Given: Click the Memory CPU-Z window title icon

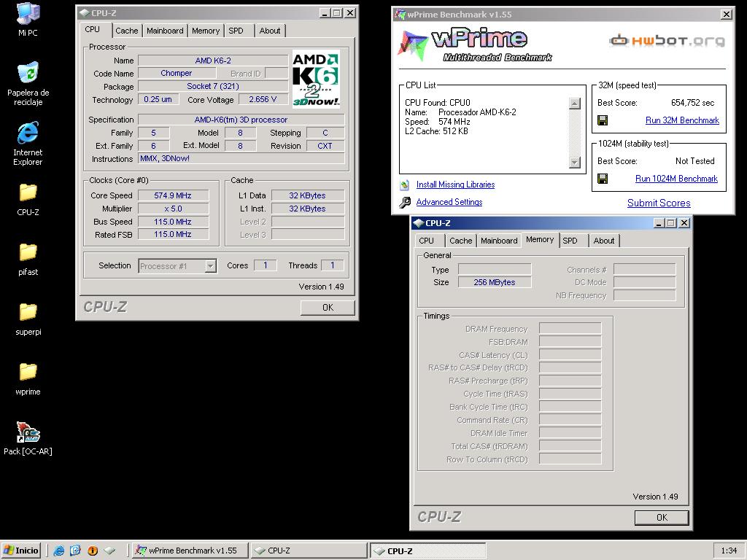Looking at the screenshot, I should click(x=418, y=223).
